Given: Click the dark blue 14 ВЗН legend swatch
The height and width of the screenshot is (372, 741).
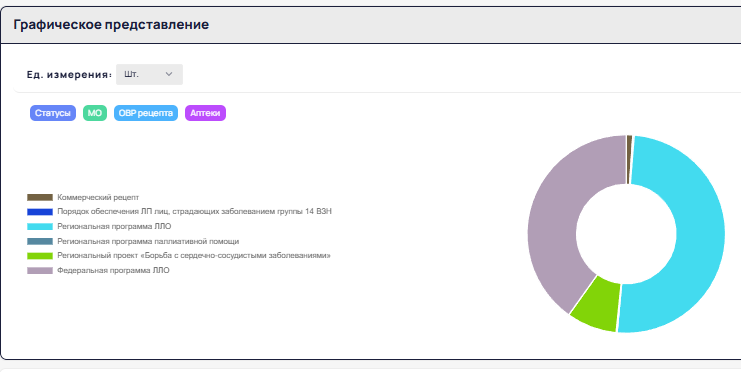Looking at the screenshot, I should pyautogui.click(x=40, y=212).
